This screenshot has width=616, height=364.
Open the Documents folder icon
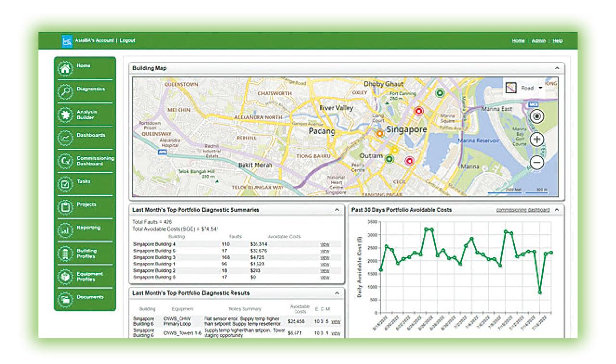click(x=65, y=300)
